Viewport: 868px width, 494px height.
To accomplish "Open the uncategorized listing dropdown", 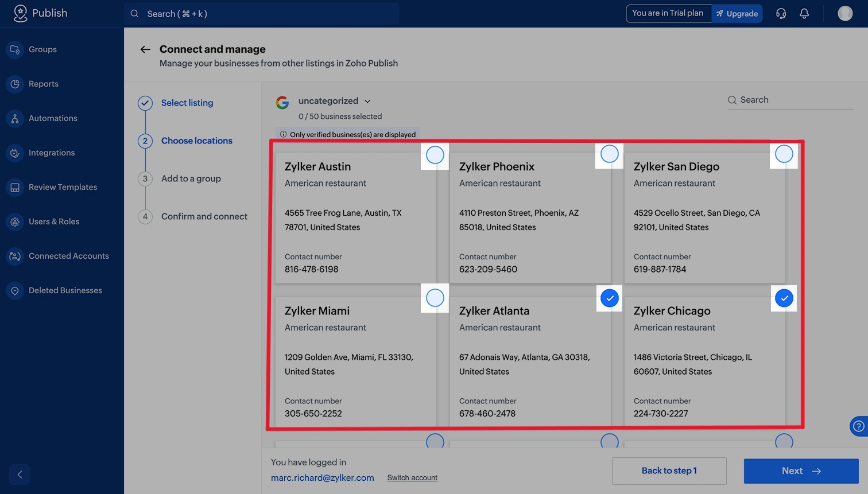I will pyautogui.click(x=367, y=100).
